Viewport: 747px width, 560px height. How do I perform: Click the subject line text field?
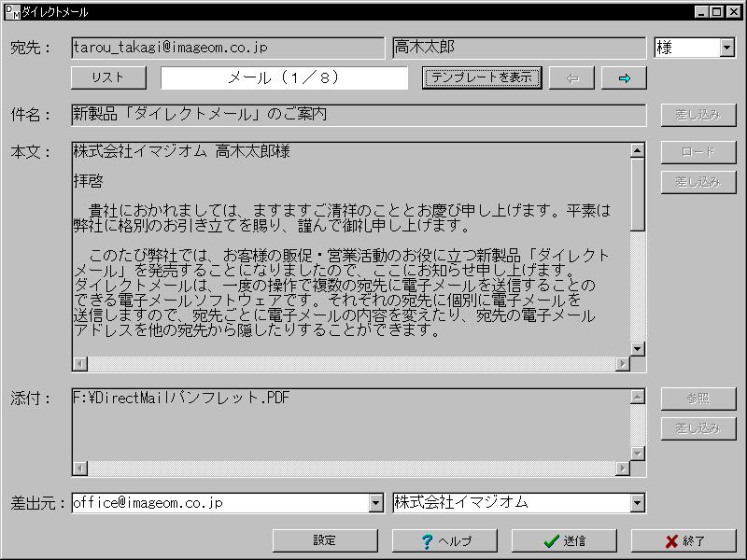359,115
